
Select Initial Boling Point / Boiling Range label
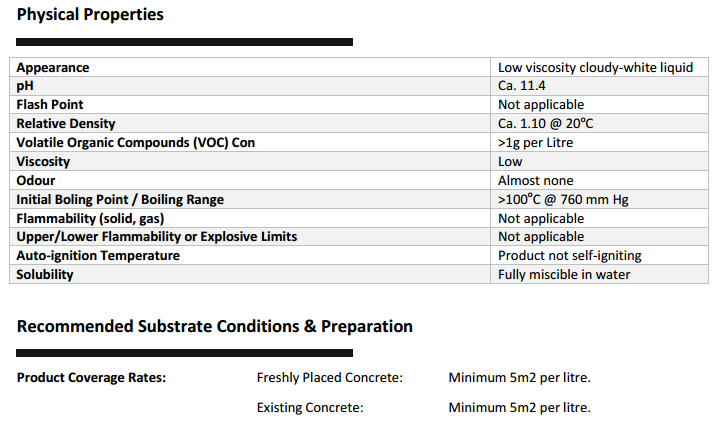pos(120,200)
